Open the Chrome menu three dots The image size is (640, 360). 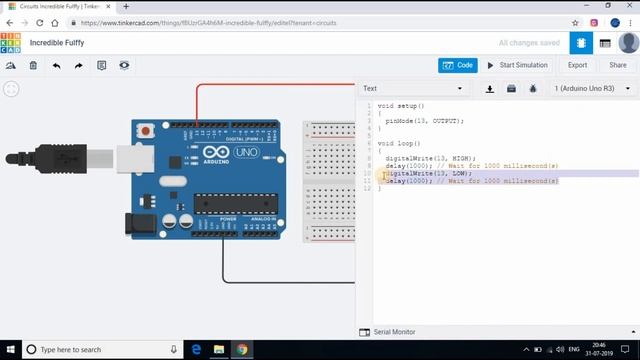631,23
